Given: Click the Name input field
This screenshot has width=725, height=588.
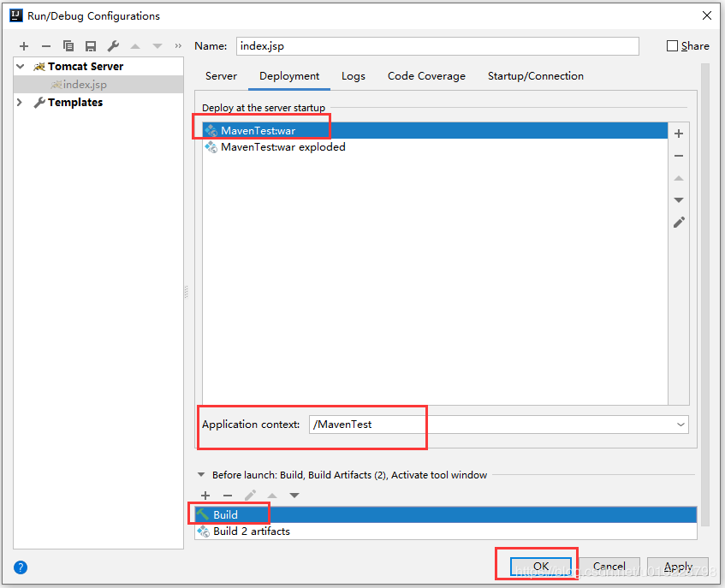Looking at the screenshot, I should (x=437, y=46).
